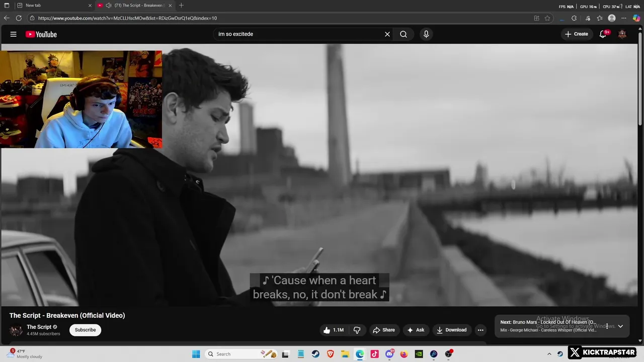This screenshot has width=644, height=362.
Task: Like the video with thumbs up
Action: point(333,330)
